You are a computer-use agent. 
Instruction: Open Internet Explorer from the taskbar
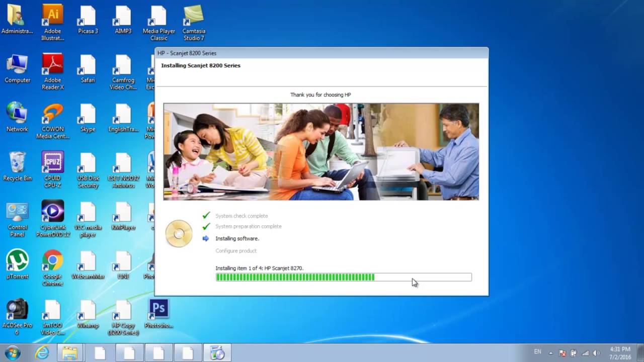[42, 353]
